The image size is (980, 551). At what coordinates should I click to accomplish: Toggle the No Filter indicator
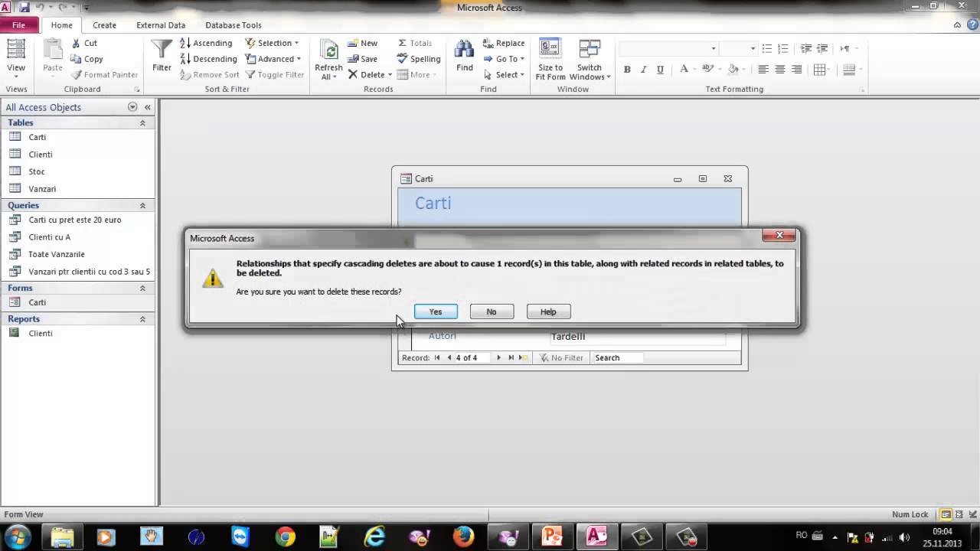[561, 357]
